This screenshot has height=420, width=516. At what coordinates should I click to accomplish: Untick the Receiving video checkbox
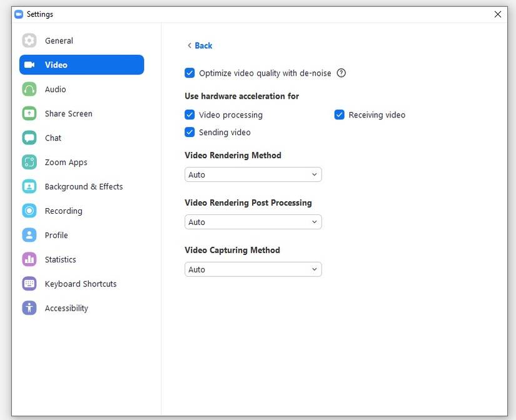click(x=340, y=115)
